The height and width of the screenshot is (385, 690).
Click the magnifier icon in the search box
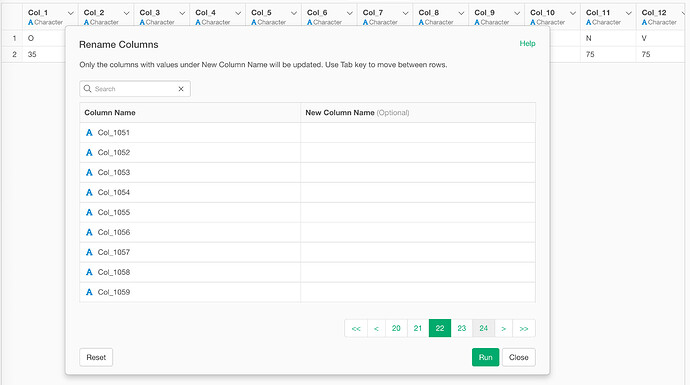(87, 89)
